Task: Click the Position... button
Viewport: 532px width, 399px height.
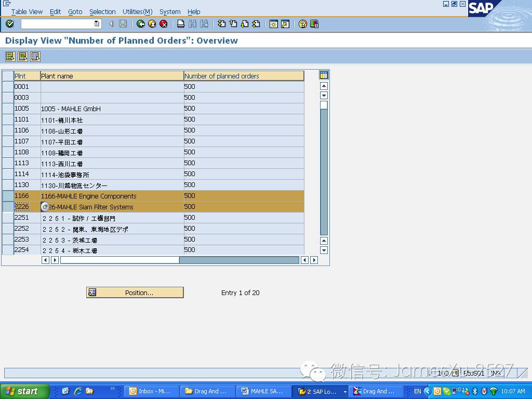Action: tap(135, 292)
